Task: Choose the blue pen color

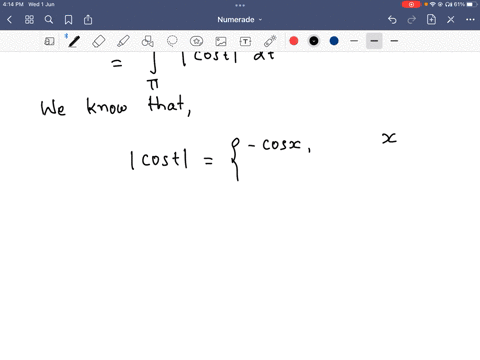Action: 334,41
